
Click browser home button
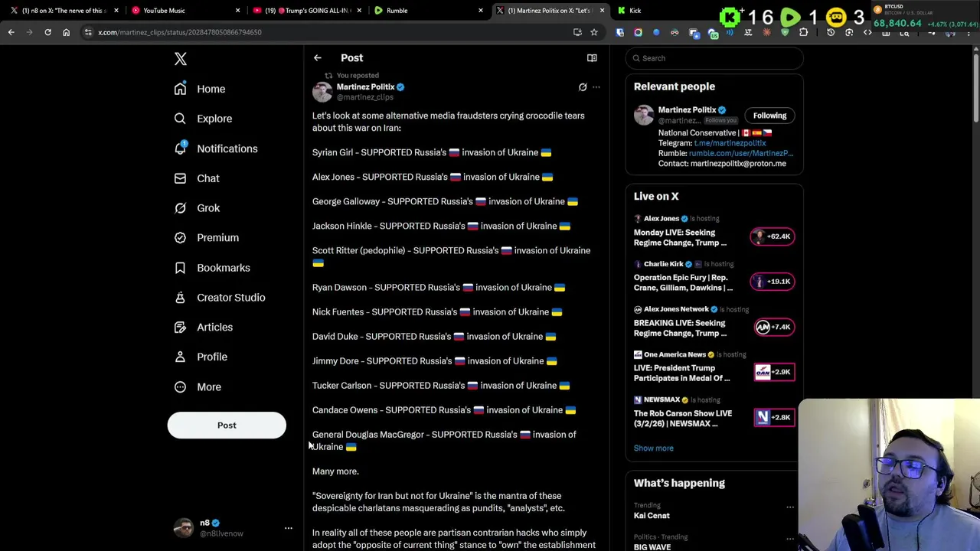(66, 32)
